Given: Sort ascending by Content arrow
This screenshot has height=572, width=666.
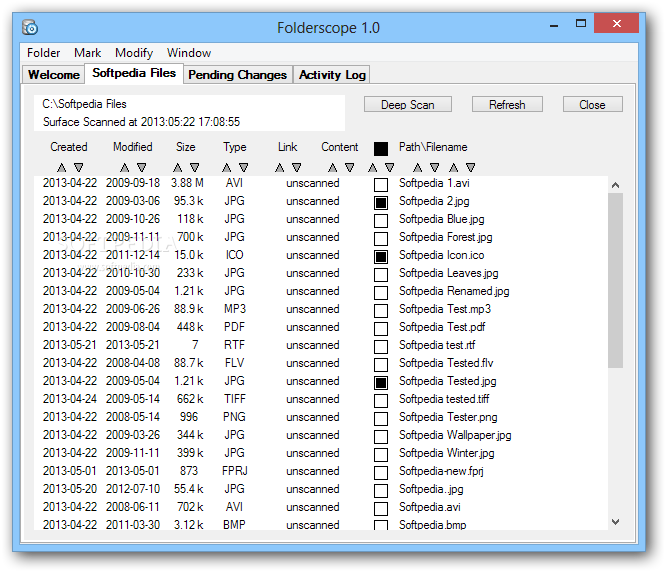Looking at the screenshot, I should point(333,167).
